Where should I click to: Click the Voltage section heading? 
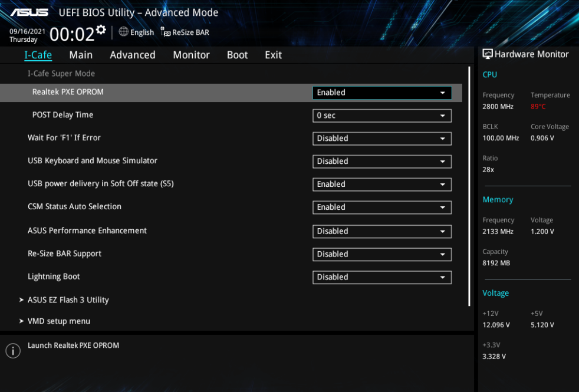pyautogui.click(x=495, y=293)
